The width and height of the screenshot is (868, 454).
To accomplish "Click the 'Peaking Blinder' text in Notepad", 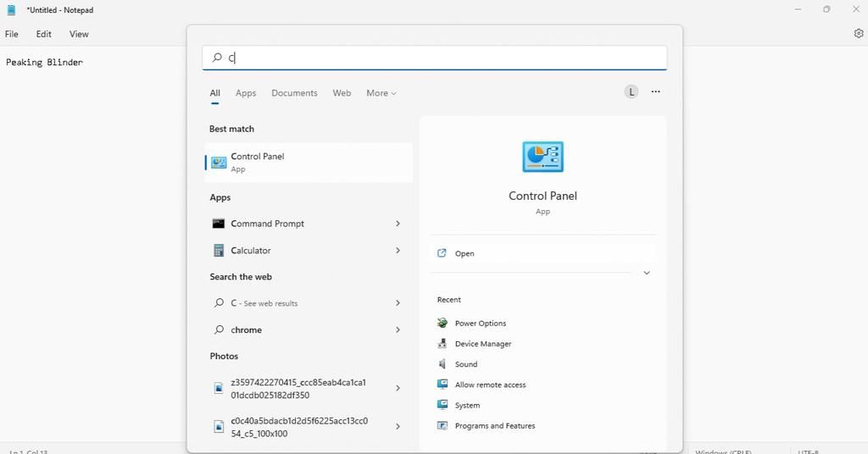I will (x=44, y=62).
